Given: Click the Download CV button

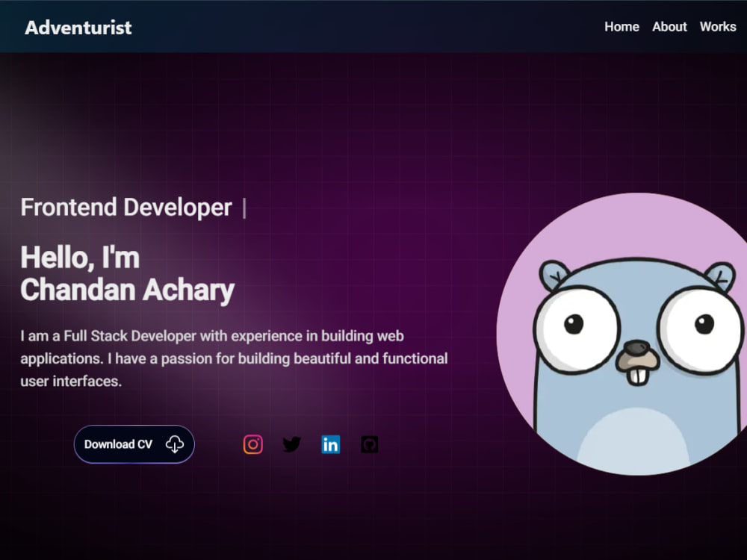Looking at the screenshot, I should point(134,444).
